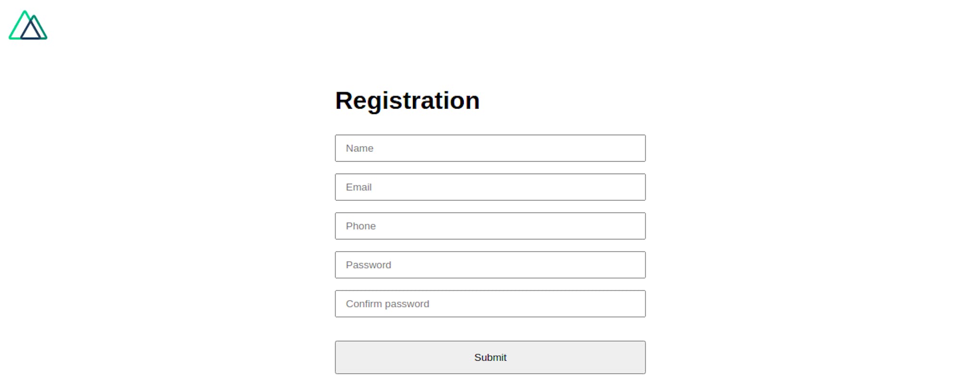Select the Email field to enter an address
Viewport: 980px width, 392px height.
[x=490, y=187]
